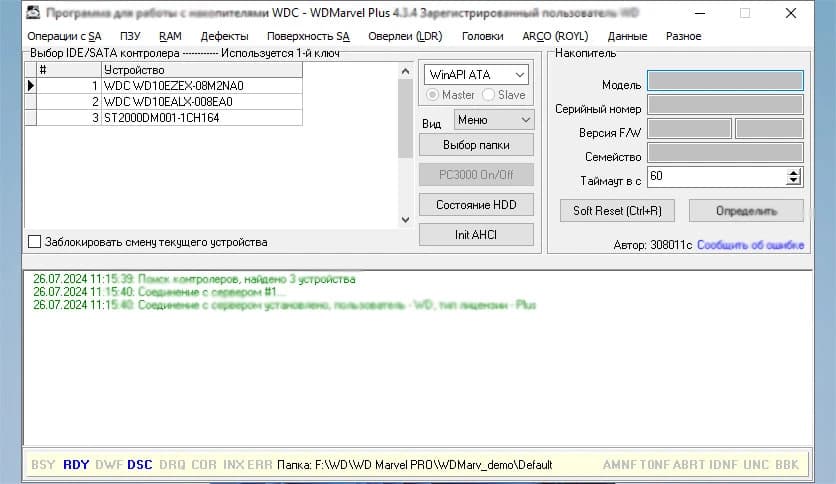The image size is (836, 484).
Task: Click the device list scrollbar thumb
Action: tap(405, 118)
